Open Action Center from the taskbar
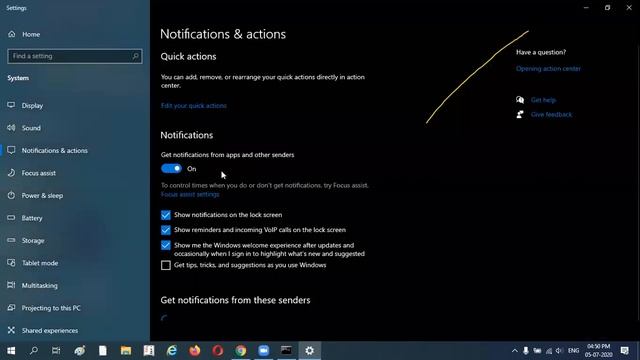The width and height of the screenshot is (640, 360). [x=624, y=351]
